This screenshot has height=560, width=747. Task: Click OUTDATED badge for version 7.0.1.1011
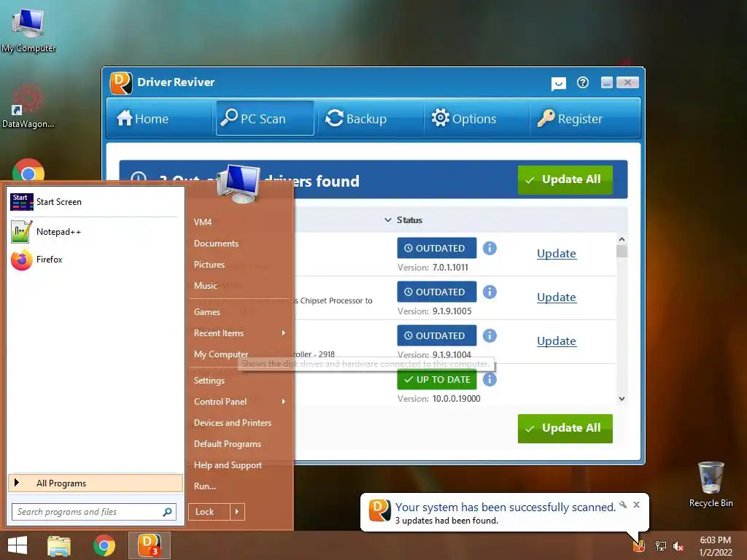tap(436, 248)
